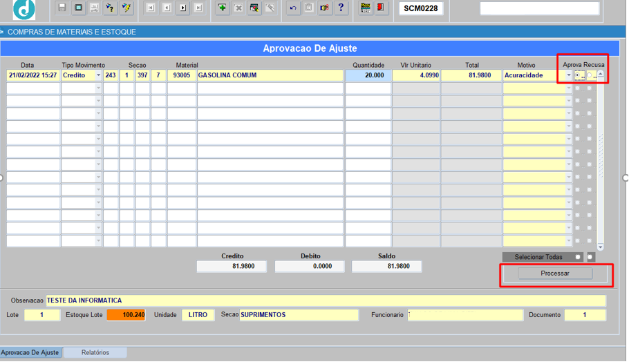Click Documento field showing 1
The image size is (629, 364).
(585, 315)
